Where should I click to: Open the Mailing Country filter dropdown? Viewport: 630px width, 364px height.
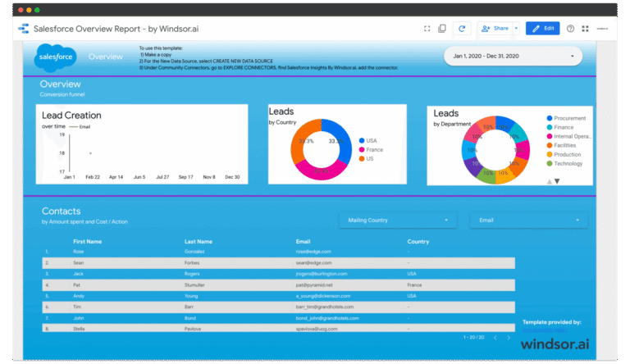[398, 221]
